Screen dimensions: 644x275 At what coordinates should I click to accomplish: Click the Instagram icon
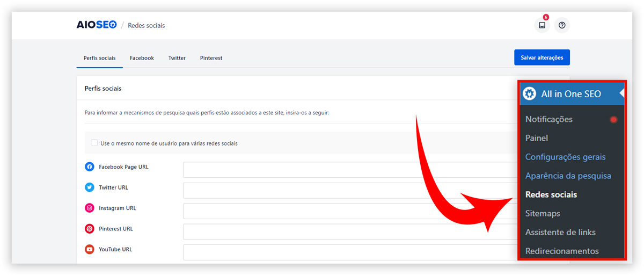click(90, 208)
